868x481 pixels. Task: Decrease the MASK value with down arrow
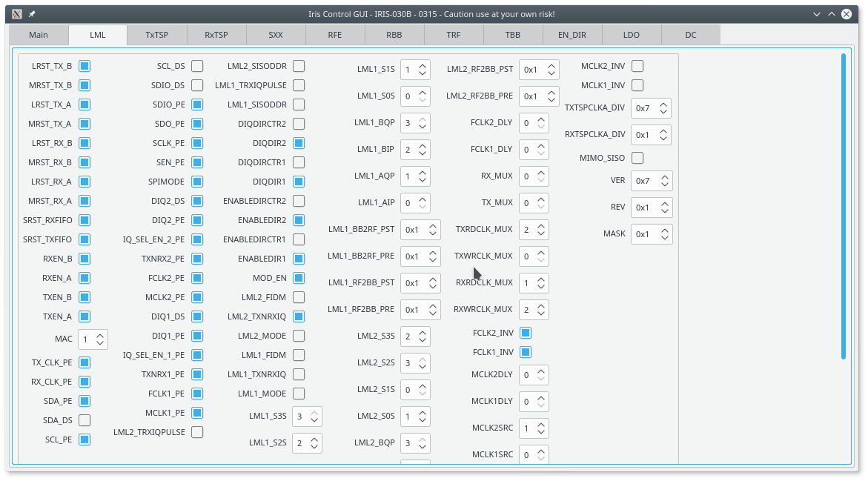(665, 238)
